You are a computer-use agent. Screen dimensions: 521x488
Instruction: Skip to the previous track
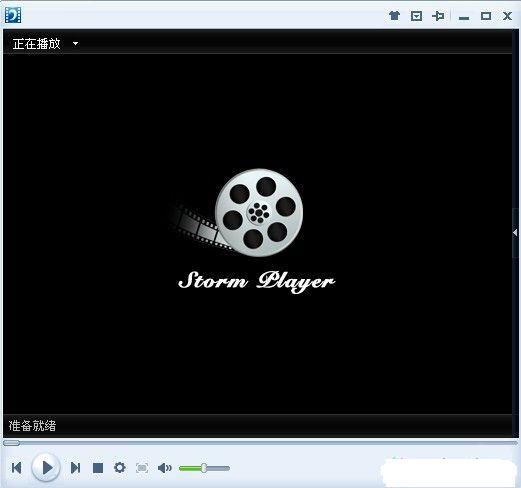[x=17, y=468]
